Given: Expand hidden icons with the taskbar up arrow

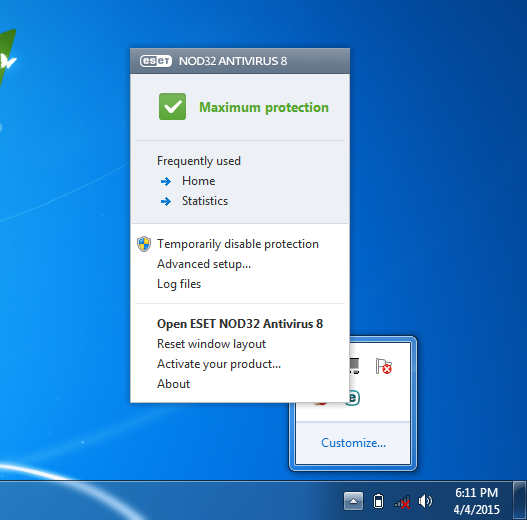Looking at the screenshot, I should pyautogui.click(x=353, y=502).
